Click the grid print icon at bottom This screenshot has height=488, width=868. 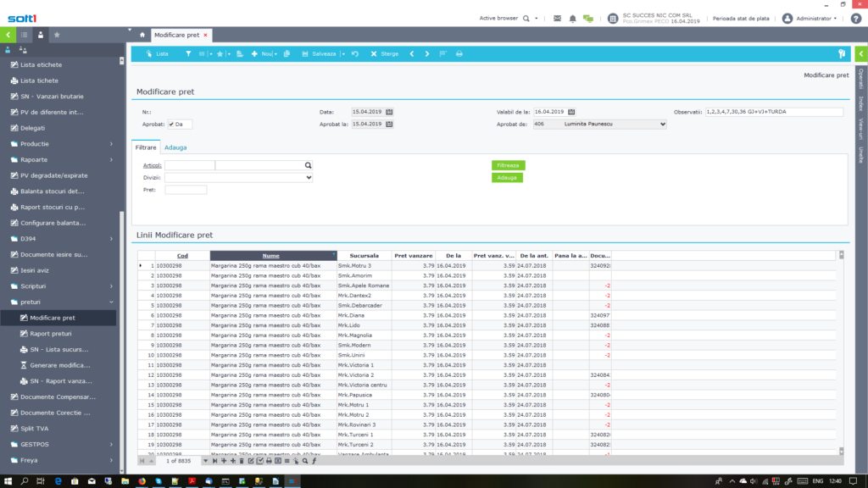[269, 460]
